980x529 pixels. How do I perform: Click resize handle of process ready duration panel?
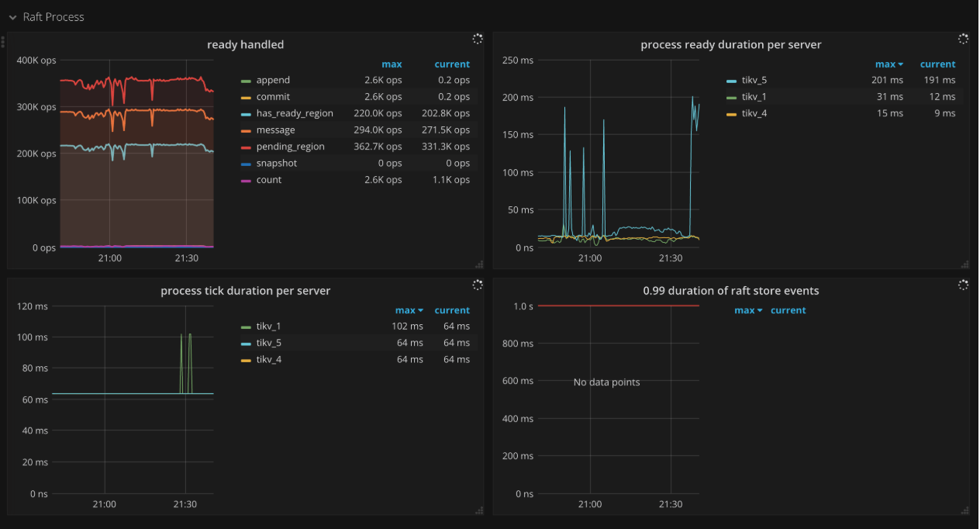tap(964, 264)
